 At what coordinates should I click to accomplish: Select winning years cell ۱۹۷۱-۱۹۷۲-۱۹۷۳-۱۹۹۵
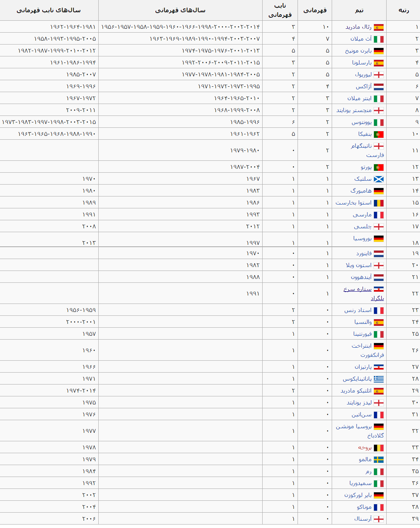coord(180,86)
